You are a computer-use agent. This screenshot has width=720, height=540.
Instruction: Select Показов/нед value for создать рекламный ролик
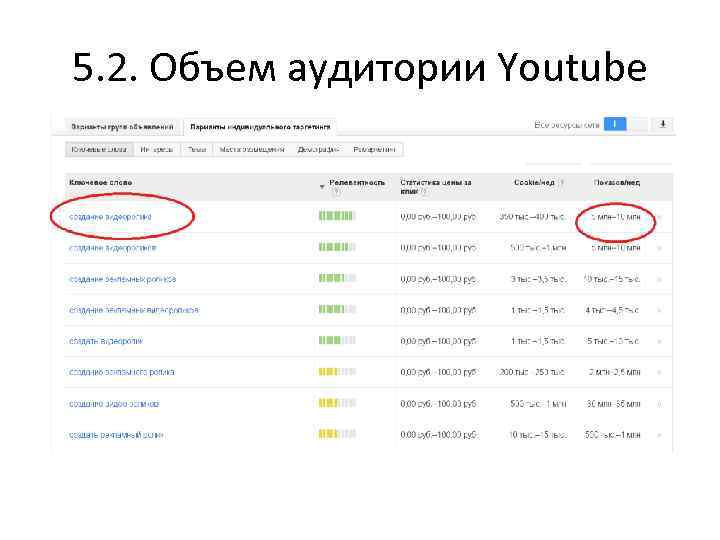coord(613,435)
